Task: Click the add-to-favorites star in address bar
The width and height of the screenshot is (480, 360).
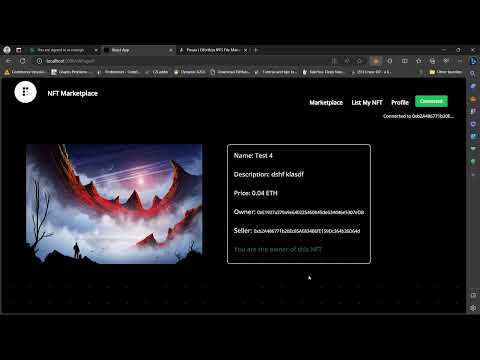Action: pyautogui.click(x=359, y=61)
